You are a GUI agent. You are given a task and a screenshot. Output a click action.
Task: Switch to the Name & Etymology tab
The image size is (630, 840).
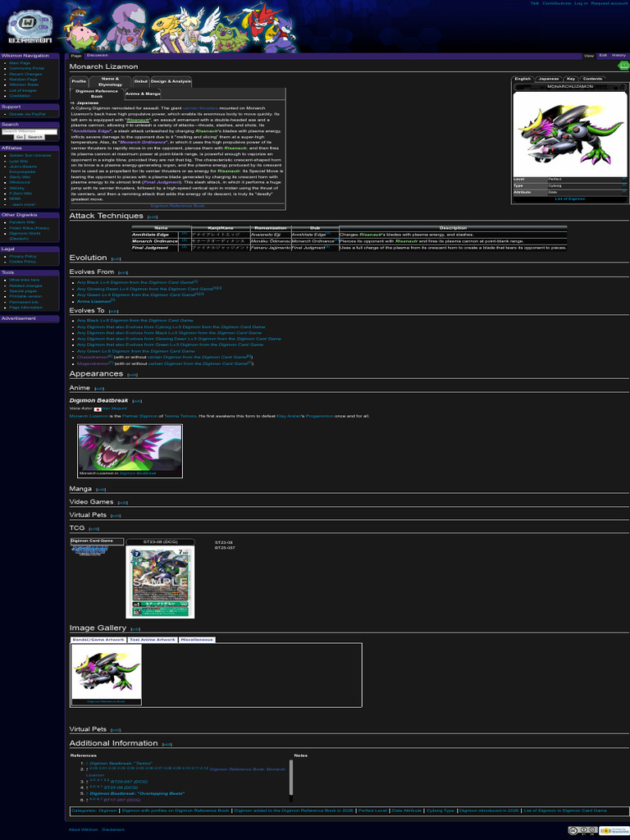[111, 81]
